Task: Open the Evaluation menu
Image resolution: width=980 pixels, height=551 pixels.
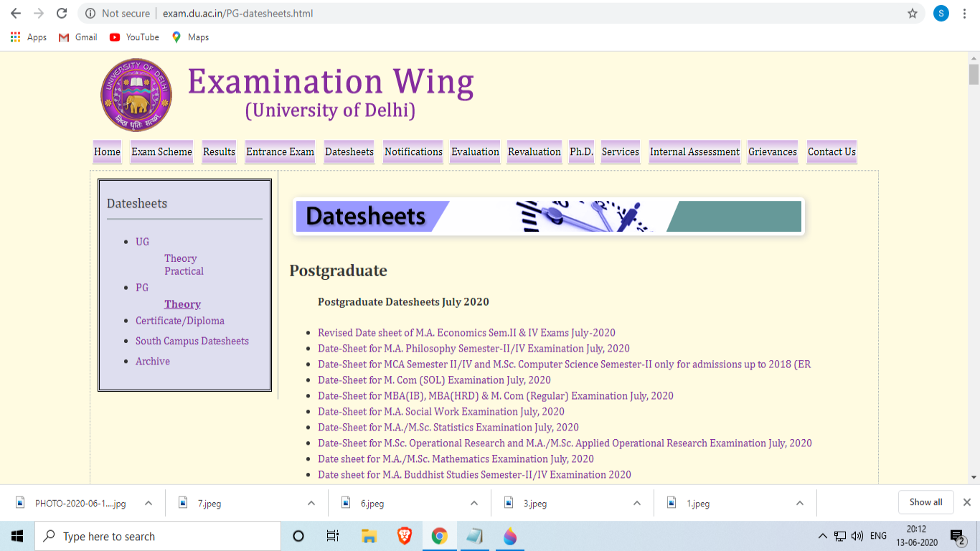Action: 475,151
